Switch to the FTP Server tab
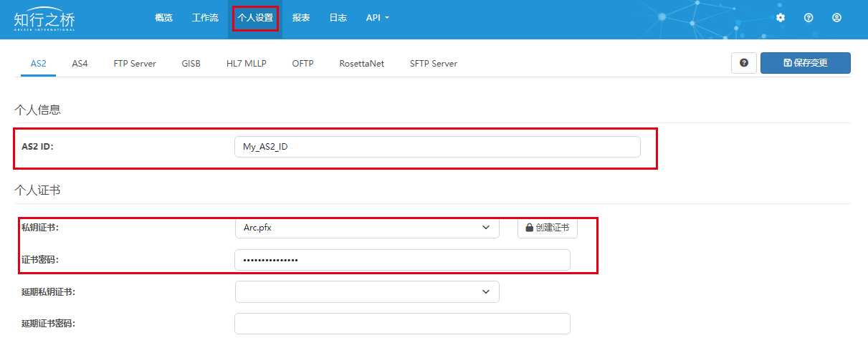The width and height of the screenshot is (868, 358). (x=135, y=64)
